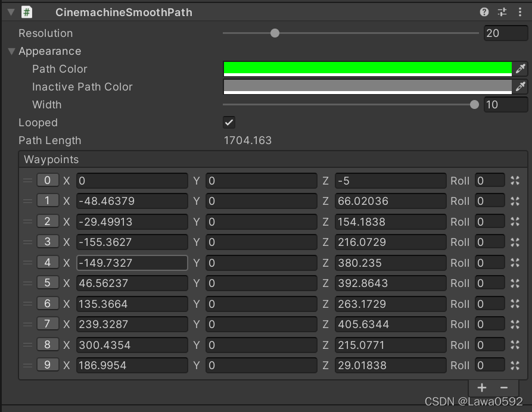
Task: Select waypoint index button 2
Action: pyautogui.click(x=48, y=221)
